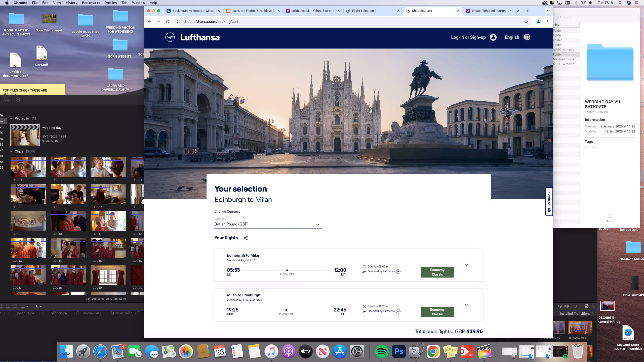Open the Bookmarks menu in menu bar
Screen dimensions: 644x362
[91, 3]
